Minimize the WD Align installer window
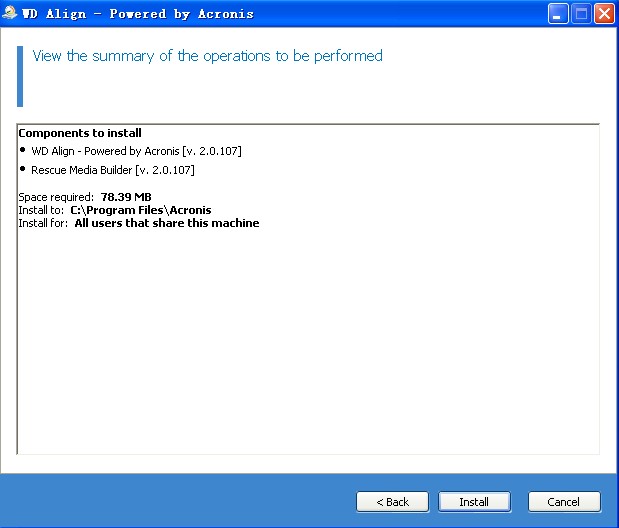Viewport: 619px width, 528px height. point(560,14)
